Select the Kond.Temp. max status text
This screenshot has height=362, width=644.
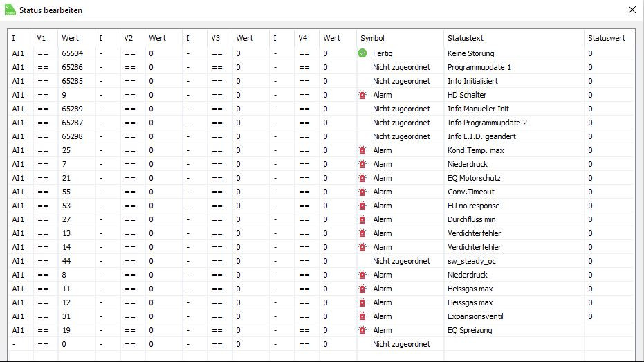point(476,150)
